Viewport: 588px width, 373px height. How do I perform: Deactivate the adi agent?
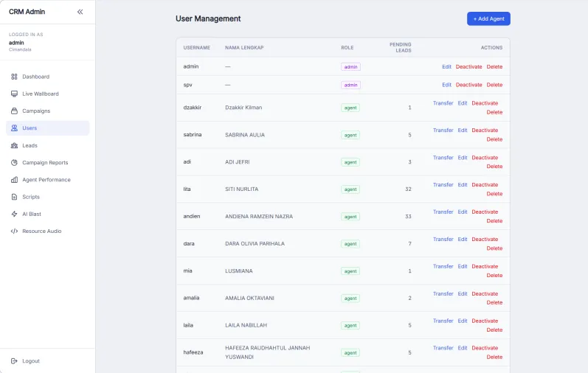[x=485, y=158]
